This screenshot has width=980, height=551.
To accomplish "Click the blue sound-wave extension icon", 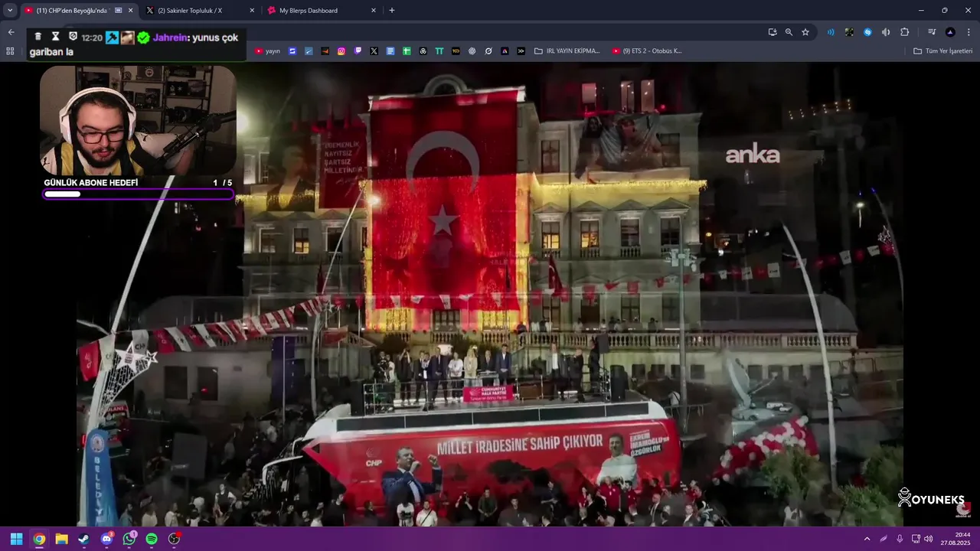I will point(831,32).
